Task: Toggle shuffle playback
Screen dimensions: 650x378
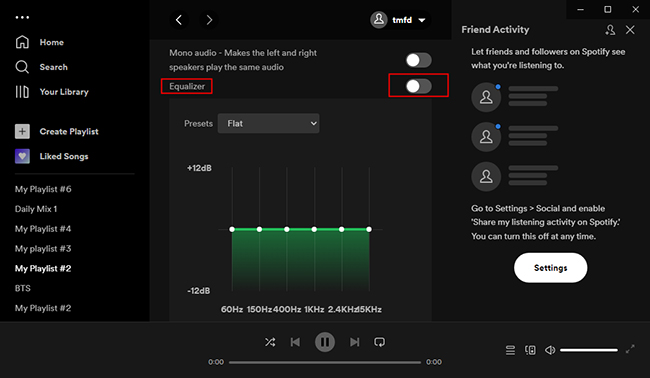Action: pos(270,342)
